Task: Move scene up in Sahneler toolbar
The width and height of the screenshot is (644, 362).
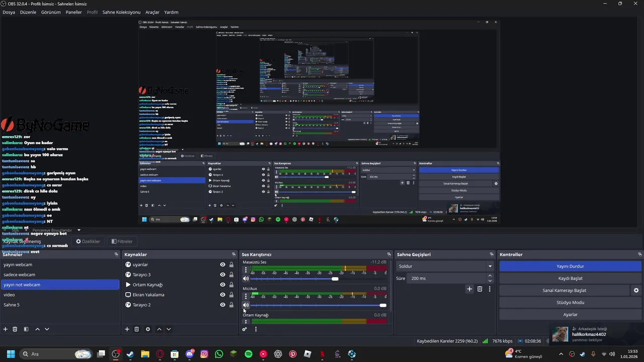Action: click(37, 329)
